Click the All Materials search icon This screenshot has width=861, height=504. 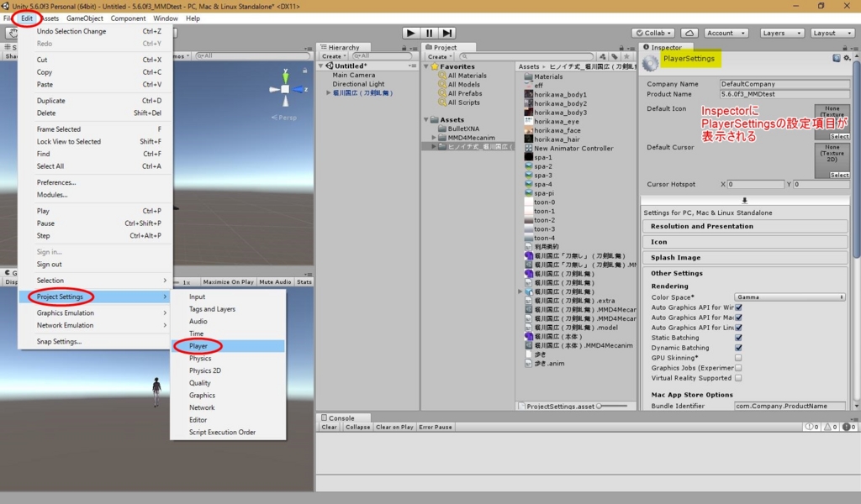point(442,76)
